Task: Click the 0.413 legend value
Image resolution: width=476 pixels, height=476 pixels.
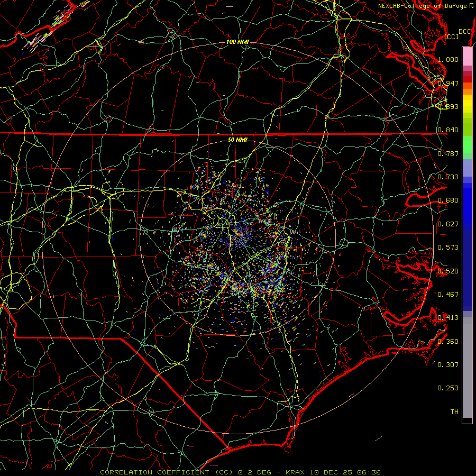Action: coord(448,318)
